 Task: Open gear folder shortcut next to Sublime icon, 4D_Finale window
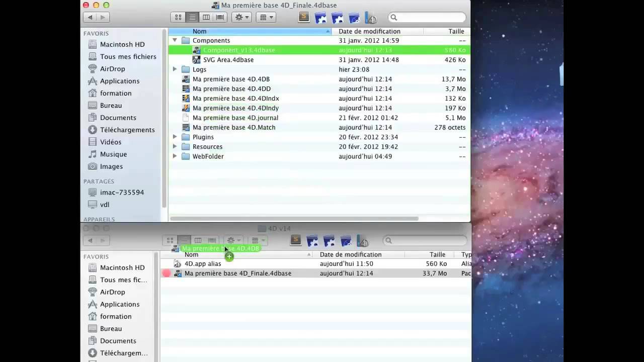tap(321, 18)
